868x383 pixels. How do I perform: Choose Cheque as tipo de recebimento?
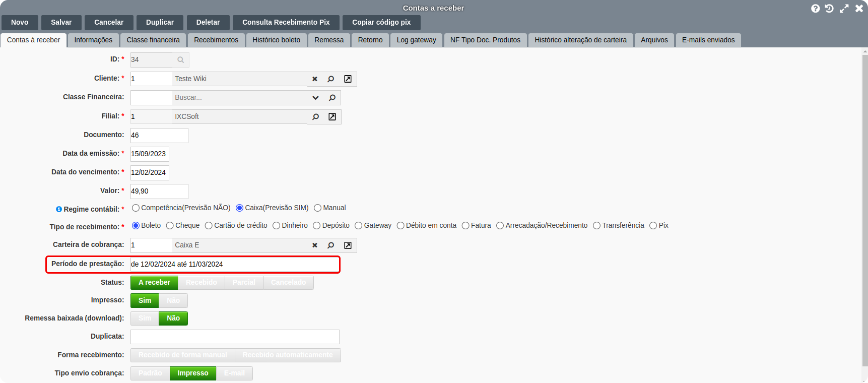click(x=170, y=226)
